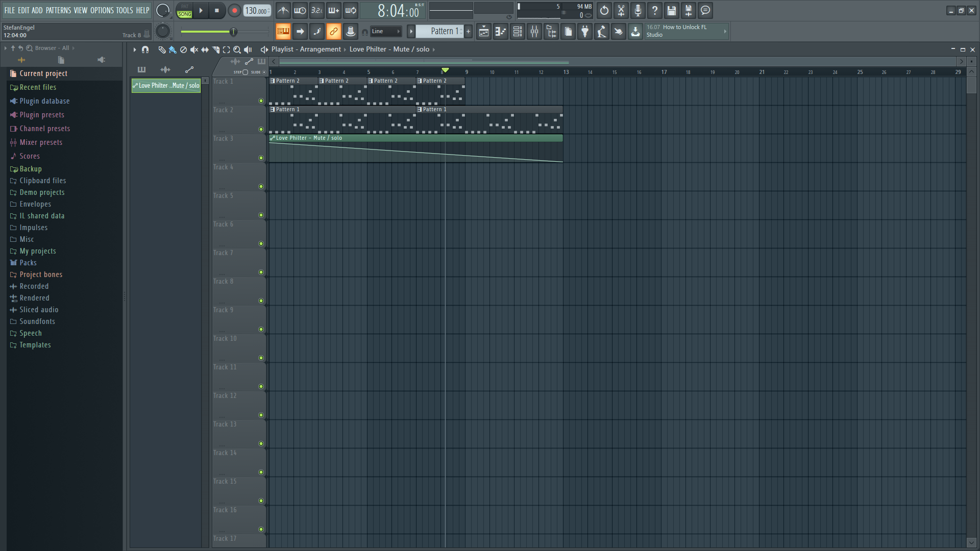Select the Slice tool in playlist
980x551 pixels.
pos(215,49)
